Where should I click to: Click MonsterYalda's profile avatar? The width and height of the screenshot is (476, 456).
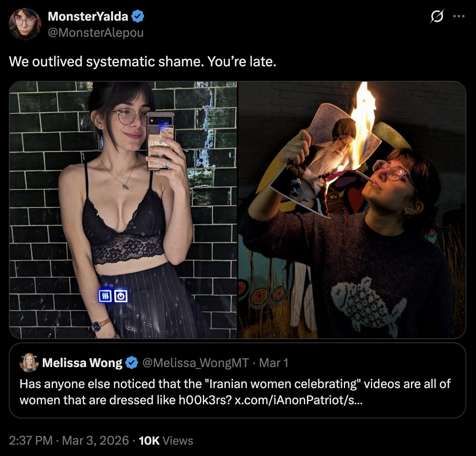[x=25, y=24]
